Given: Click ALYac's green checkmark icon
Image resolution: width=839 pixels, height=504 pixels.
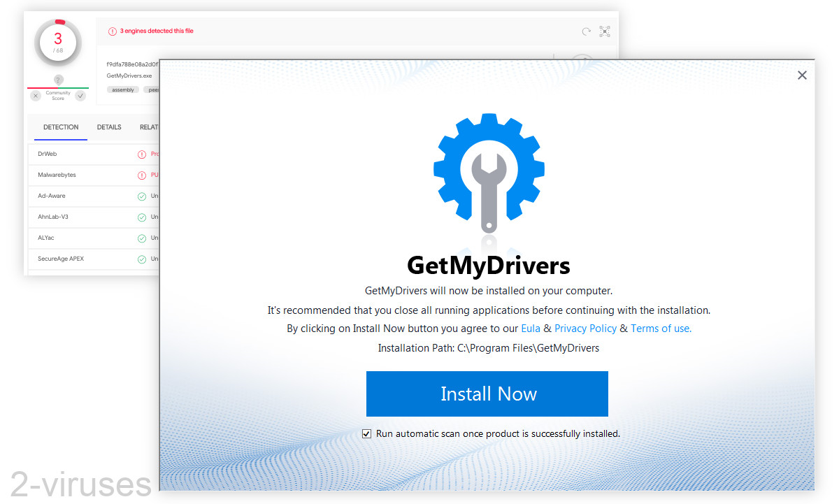Looking at the screenshot, I should [142, 238].
